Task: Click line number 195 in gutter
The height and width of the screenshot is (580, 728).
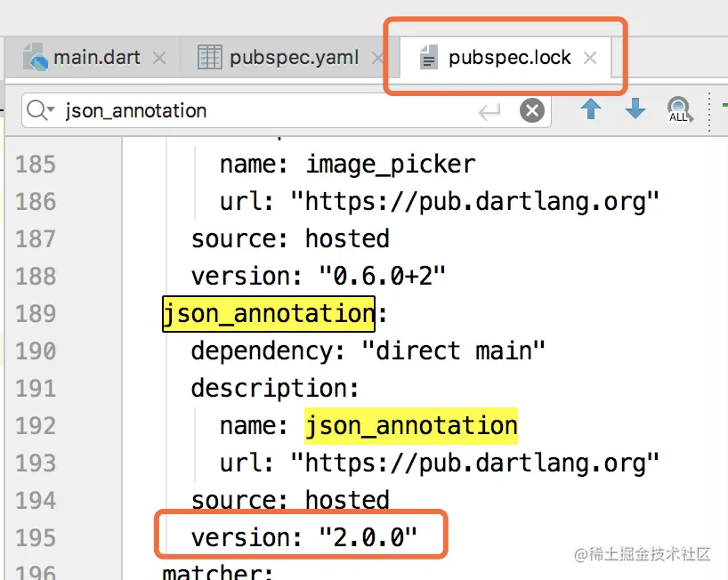Action: [36, 538]
